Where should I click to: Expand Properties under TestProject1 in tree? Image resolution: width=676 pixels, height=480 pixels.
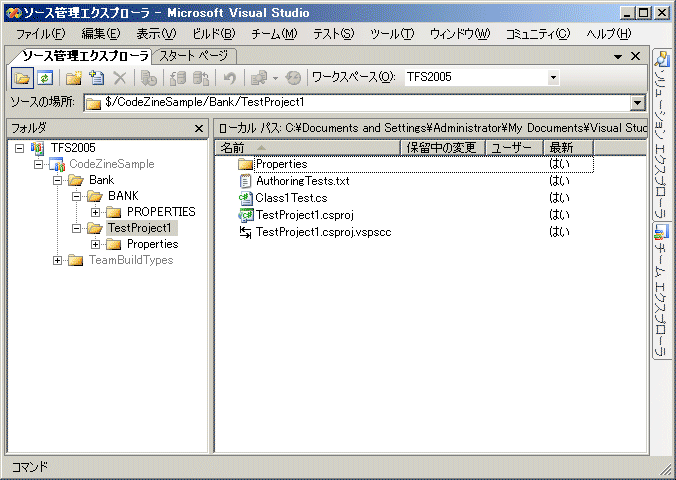click(95, 245)
